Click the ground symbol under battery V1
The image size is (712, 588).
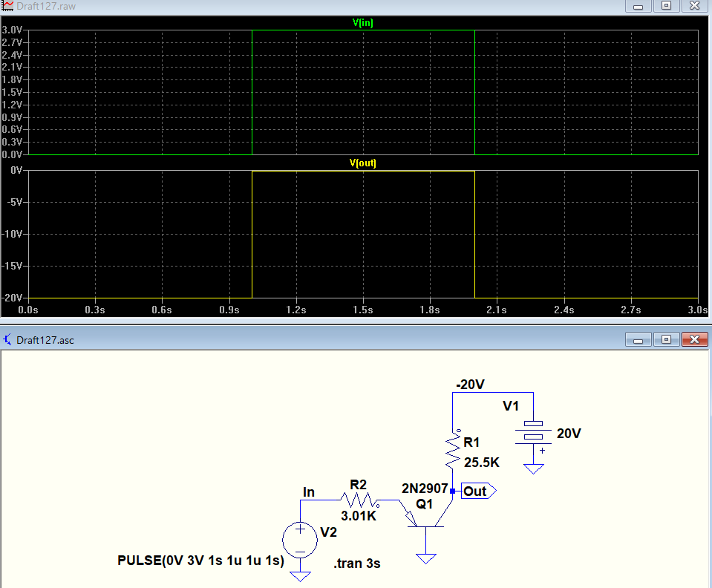point(534,468)
